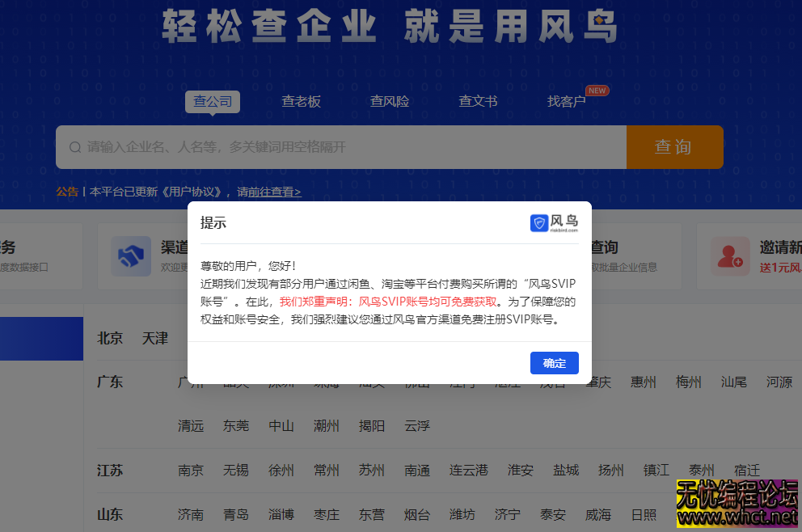Choose 潍坊 under 山东
Viewport: 802px width, 532px height.
click(x=462, y=514)
